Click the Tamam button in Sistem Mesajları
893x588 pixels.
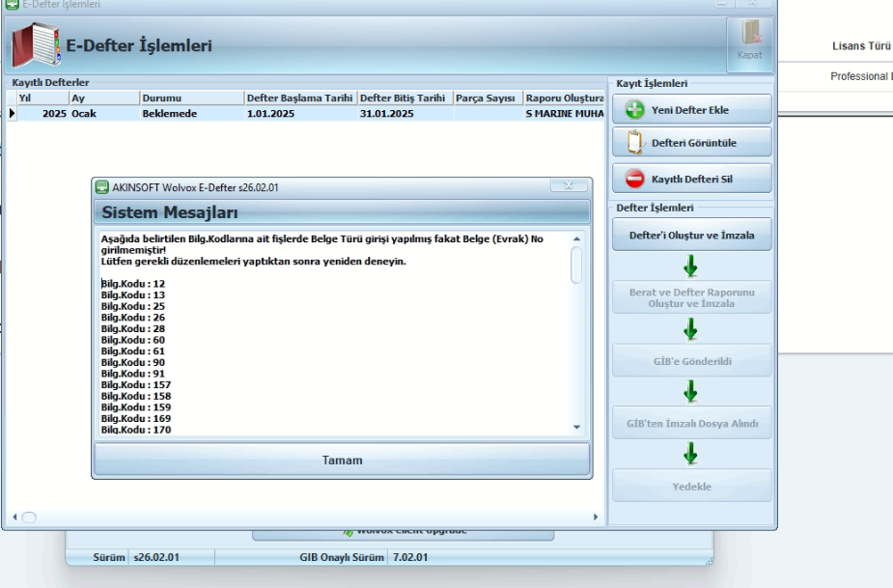[x=342, y=460]
